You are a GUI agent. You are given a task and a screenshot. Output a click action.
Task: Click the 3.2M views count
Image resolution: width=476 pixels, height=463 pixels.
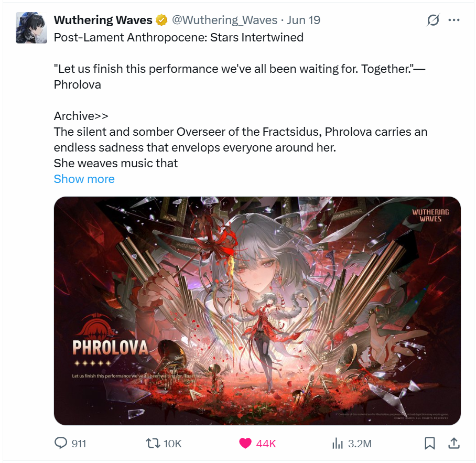360,444
